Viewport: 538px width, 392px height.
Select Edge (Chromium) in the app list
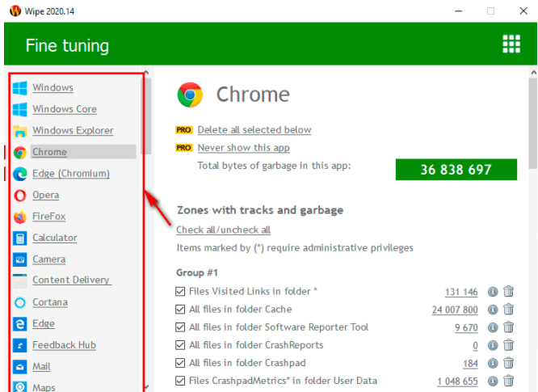pos(71,173)
